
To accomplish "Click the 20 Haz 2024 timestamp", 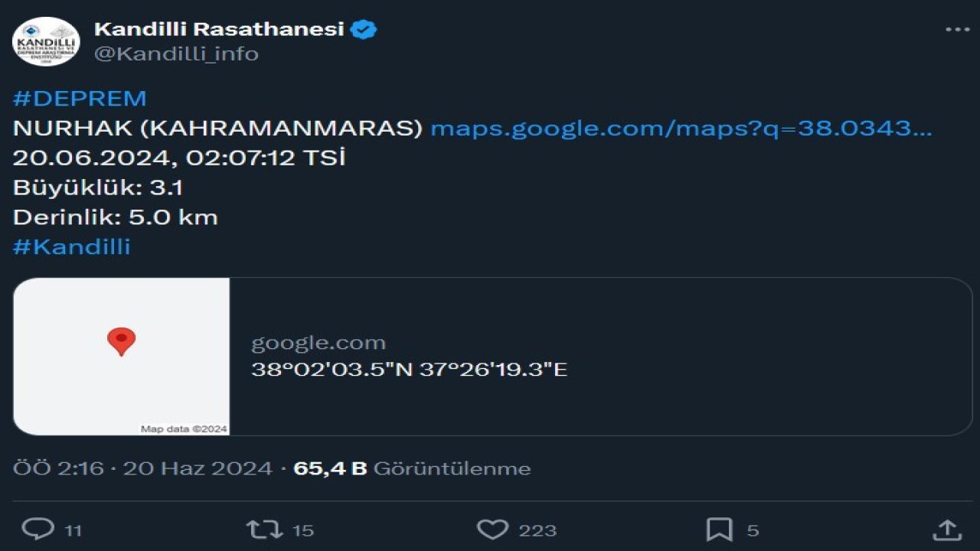I will 198,468.
